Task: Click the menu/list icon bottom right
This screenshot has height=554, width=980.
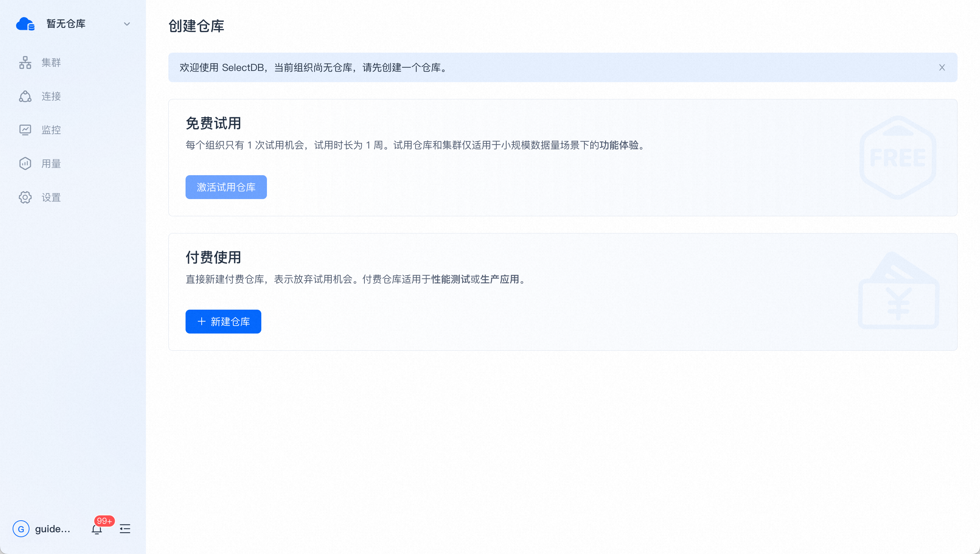Action: coord(125,528)
